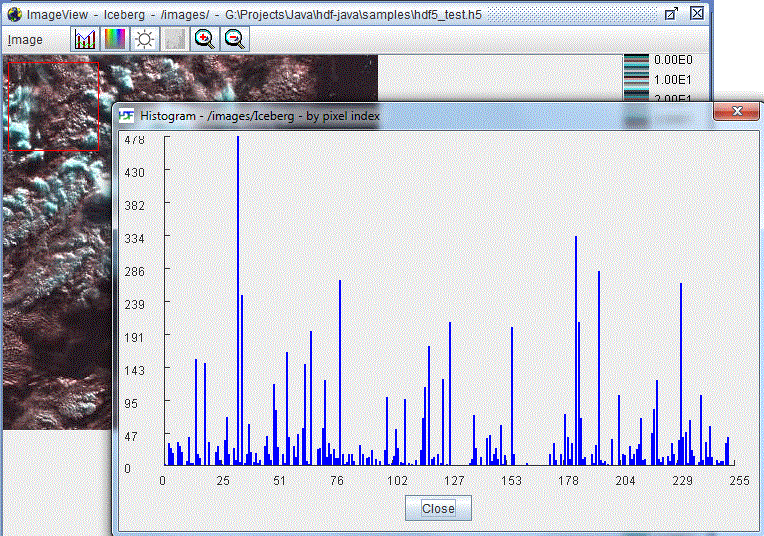Click Close button in Histogram dialog

coord(438,508)
